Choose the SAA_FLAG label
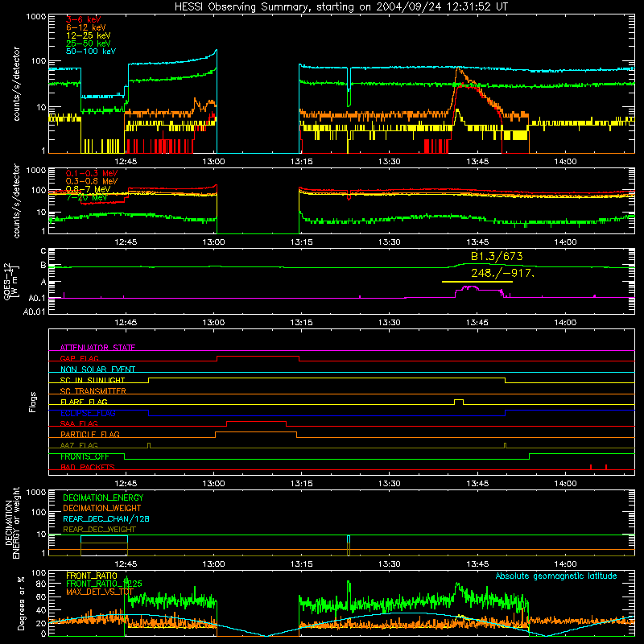 [x=79, y=423]
